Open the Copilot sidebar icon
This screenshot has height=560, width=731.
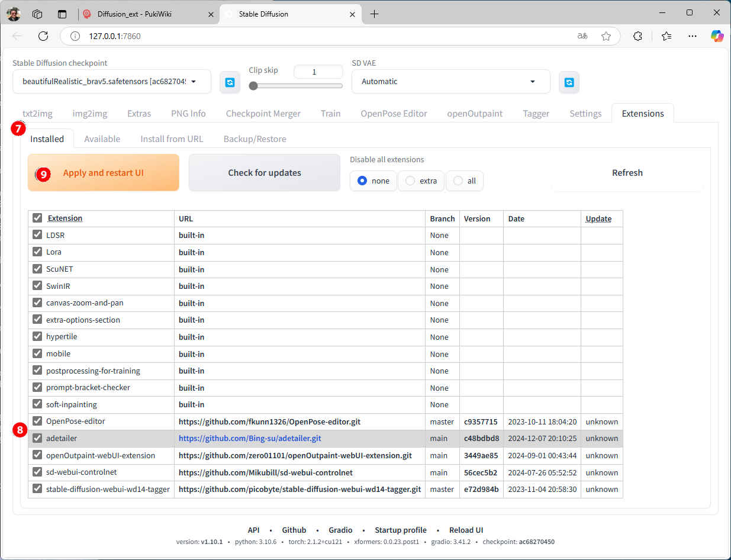click(717, 36)
